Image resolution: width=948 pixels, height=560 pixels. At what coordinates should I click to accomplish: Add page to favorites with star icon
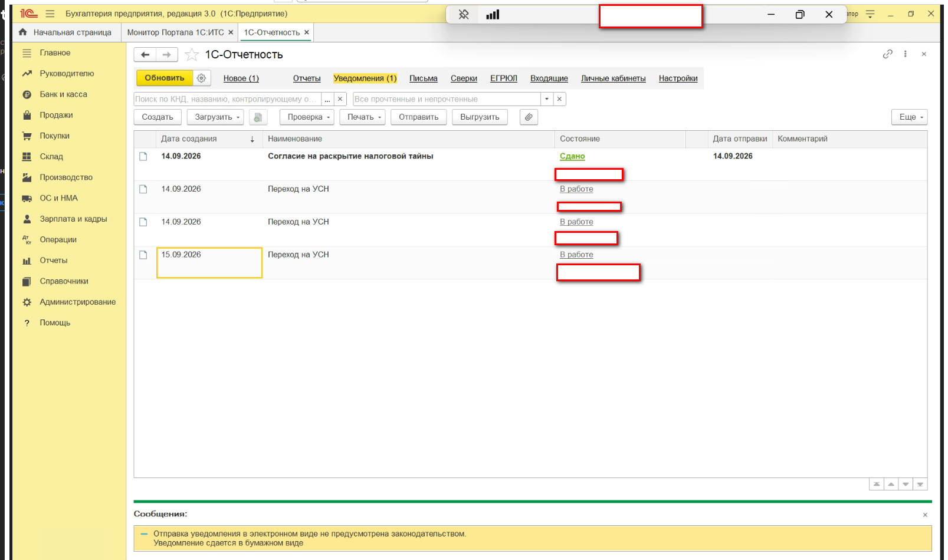point(192,55)
